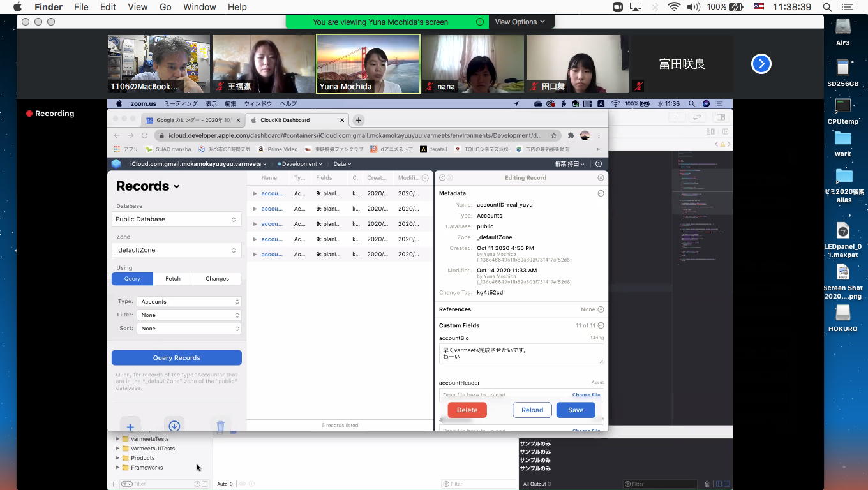
Task: Click the back arrow in Editing Record header
Action: [442, 178]
